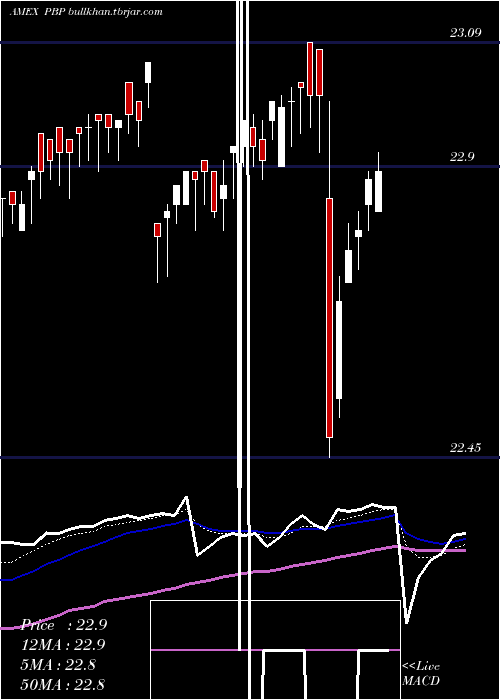Click the 22.9 price level label on the right axis
This screenshot has width=500, height=700.
pos(462,157)
